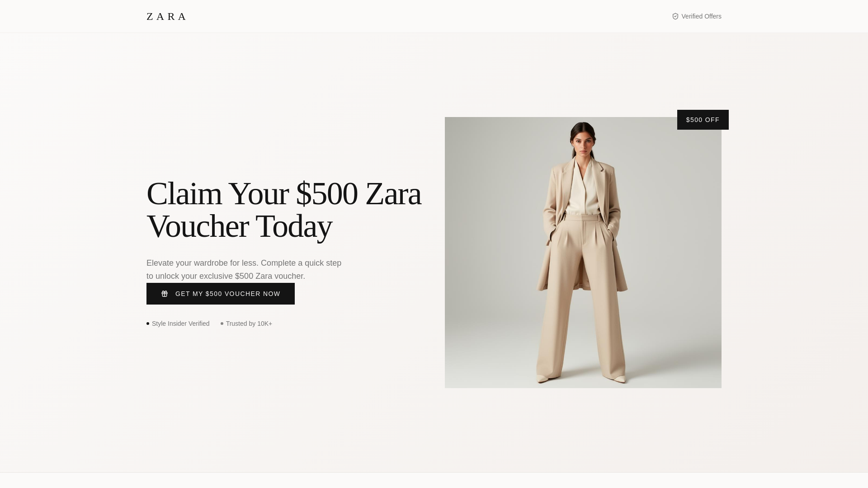Click the word OFF in the discount badge

click(x=712, y=120)
